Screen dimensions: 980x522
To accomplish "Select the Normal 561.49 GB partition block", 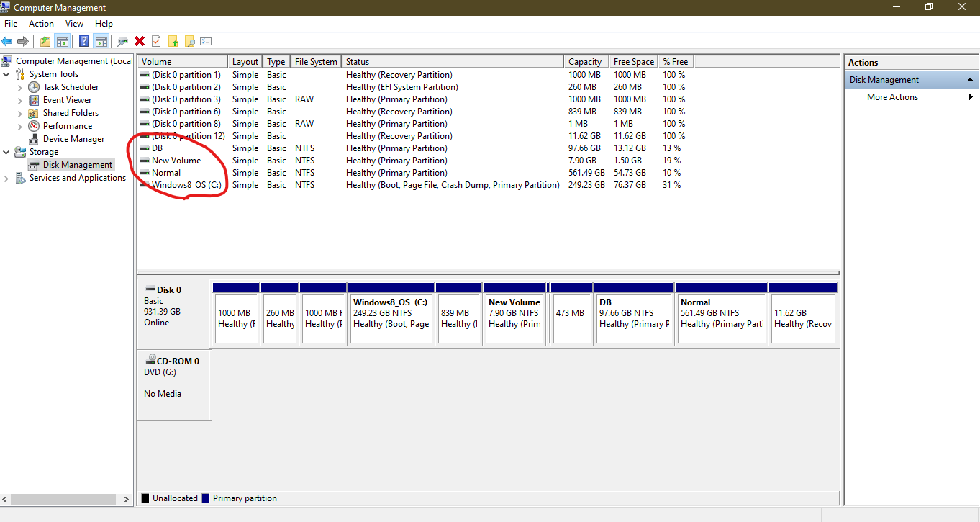I will pyautogui.click(x=722, y=313).
